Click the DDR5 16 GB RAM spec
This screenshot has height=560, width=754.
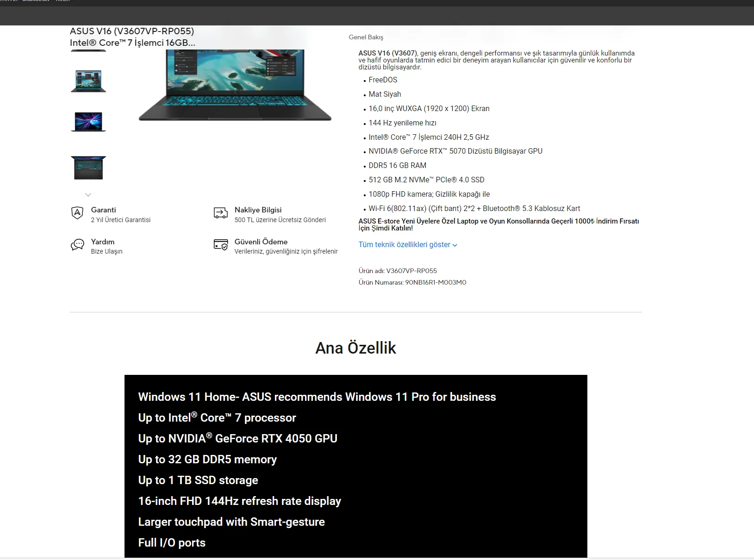click(x=398, y=166)
